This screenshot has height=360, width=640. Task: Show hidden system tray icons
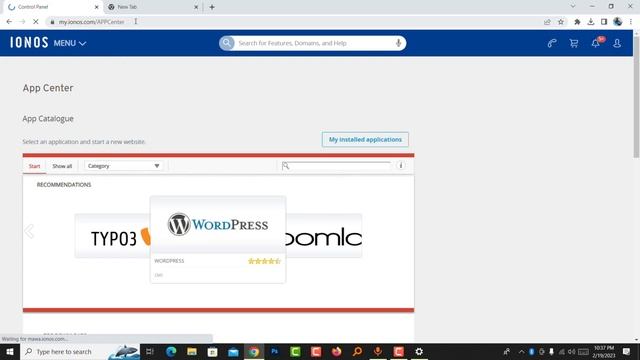521,351
